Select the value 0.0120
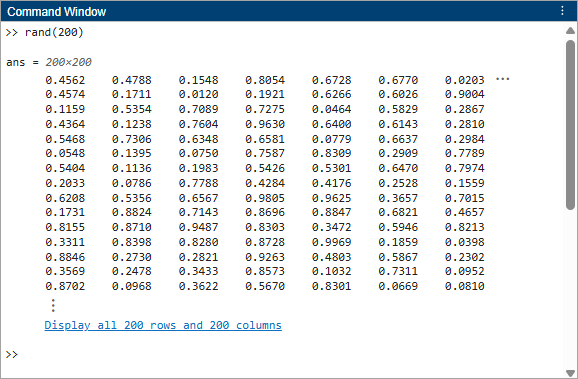Viewport: 578px width, 379px height. [x=199, y=94]
